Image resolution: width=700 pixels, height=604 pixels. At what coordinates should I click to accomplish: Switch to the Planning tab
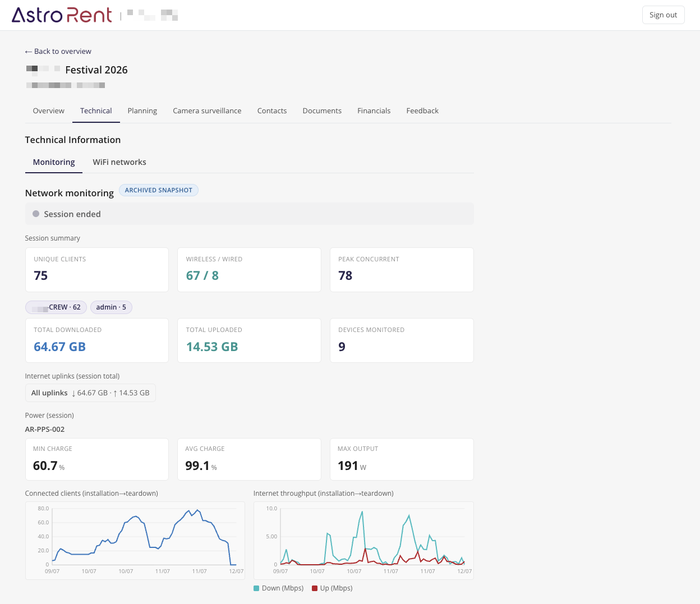[x=142, y=111]
